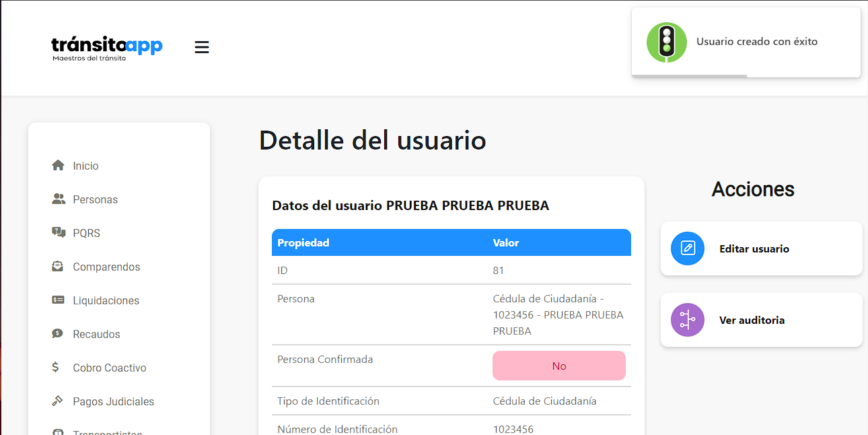
Task: Open the Personas menu item
Action: [95, 199]
